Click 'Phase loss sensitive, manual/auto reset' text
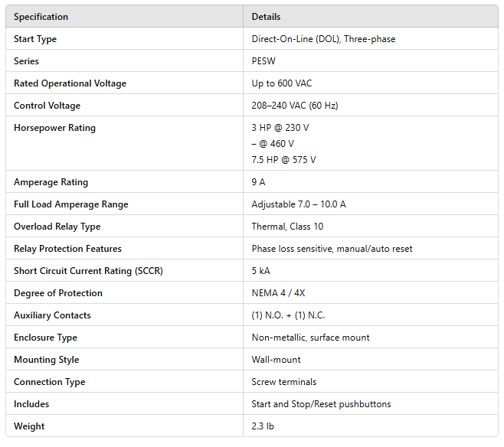This screenshot has width=504, height=447. point(331,249)
